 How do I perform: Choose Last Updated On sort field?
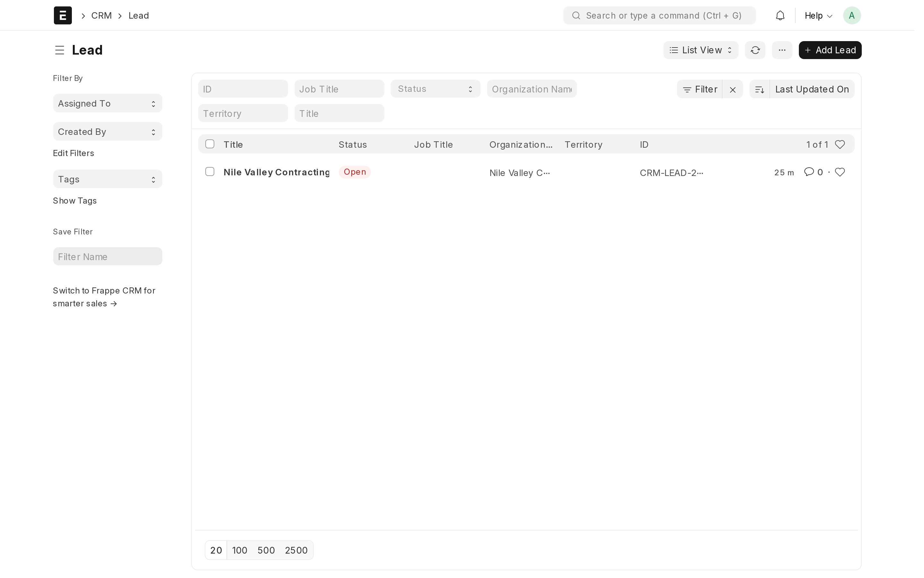point(812,89)
